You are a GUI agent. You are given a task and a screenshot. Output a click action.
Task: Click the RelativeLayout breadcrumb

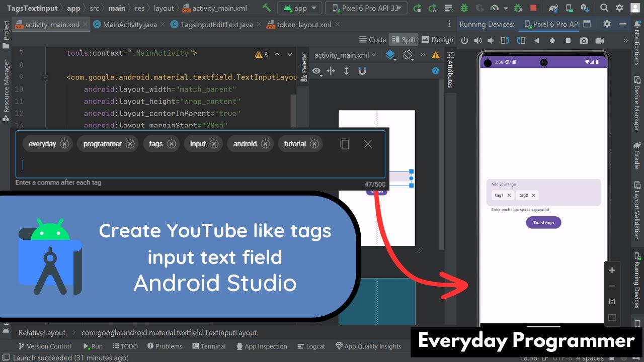(42, 333)
